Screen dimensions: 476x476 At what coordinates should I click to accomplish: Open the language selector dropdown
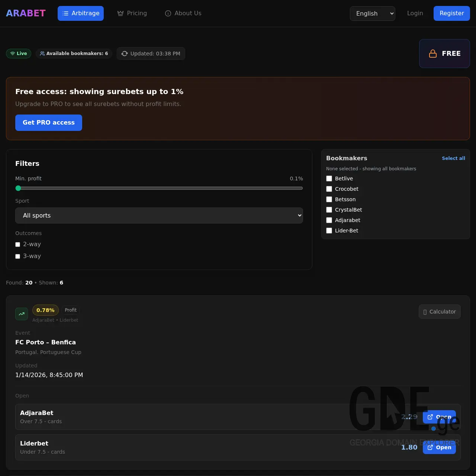coord(372,13)
